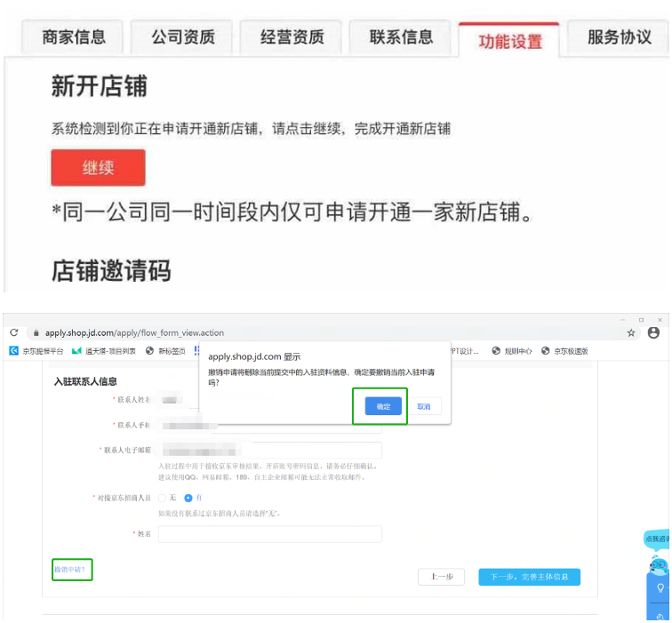The height and width of the screenshot is (623, 672).
Task: Select the 无 radio option
Action: coord(162,498)
